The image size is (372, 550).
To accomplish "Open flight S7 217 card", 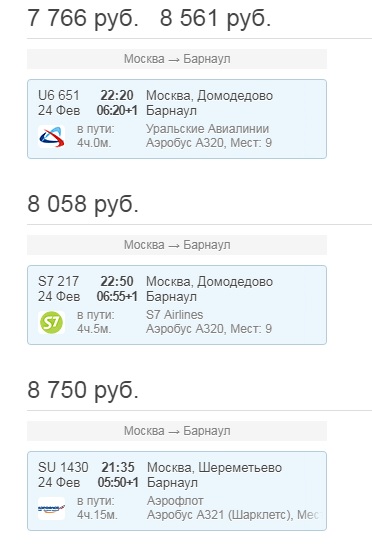I will click(x=177, y=305).
